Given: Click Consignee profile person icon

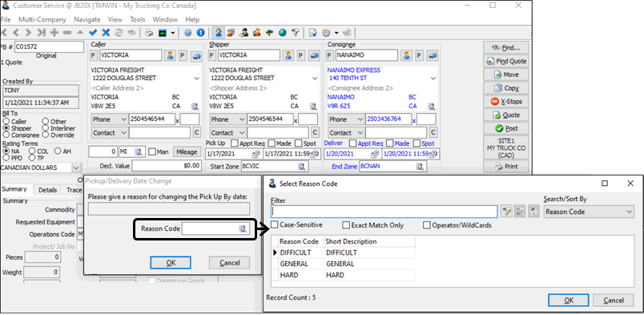Looking at the screenshot, I should [x=406, y=55].
